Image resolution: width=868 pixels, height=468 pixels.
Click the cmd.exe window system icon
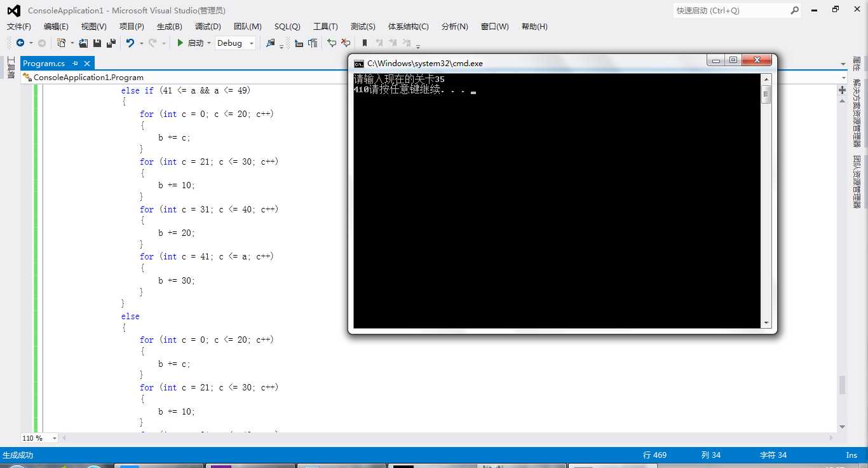click(359, 63)
